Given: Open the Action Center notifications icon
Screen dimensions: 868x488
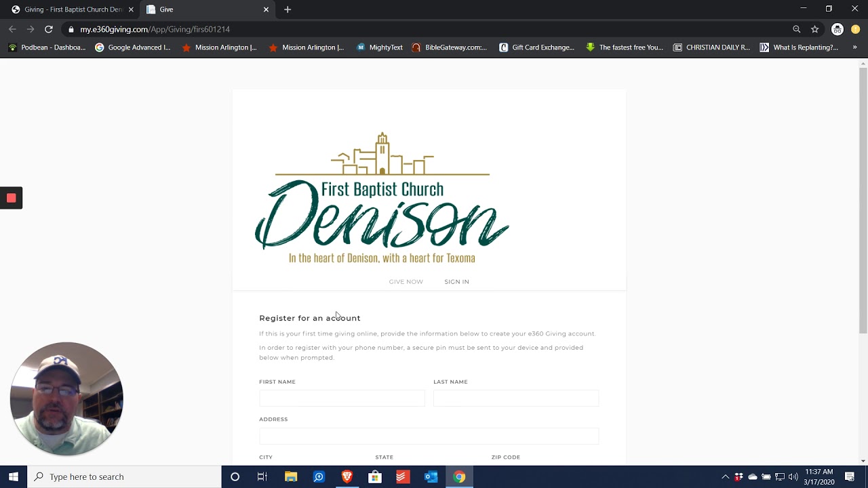Looking at the screenshot, I should tap(850, 476).
